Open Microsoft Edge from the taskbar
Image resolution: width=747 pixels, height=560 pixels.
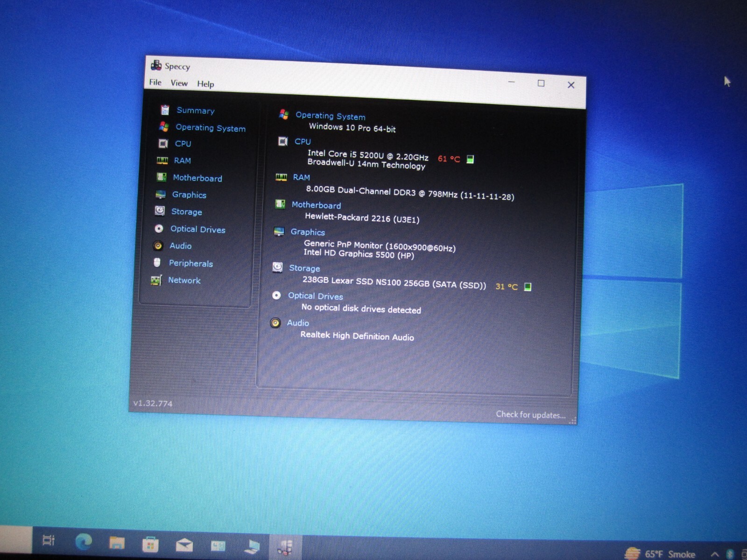tap(84, 541)
